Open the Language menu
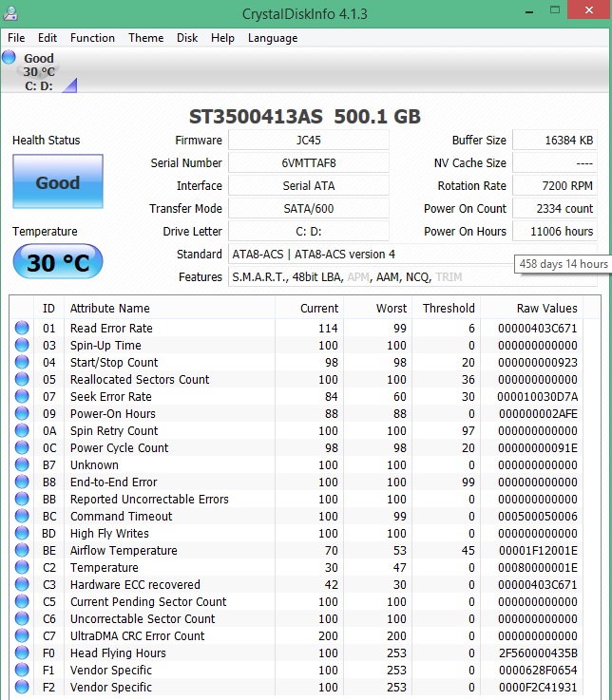 pyautogui.click(x=273, y=38)
